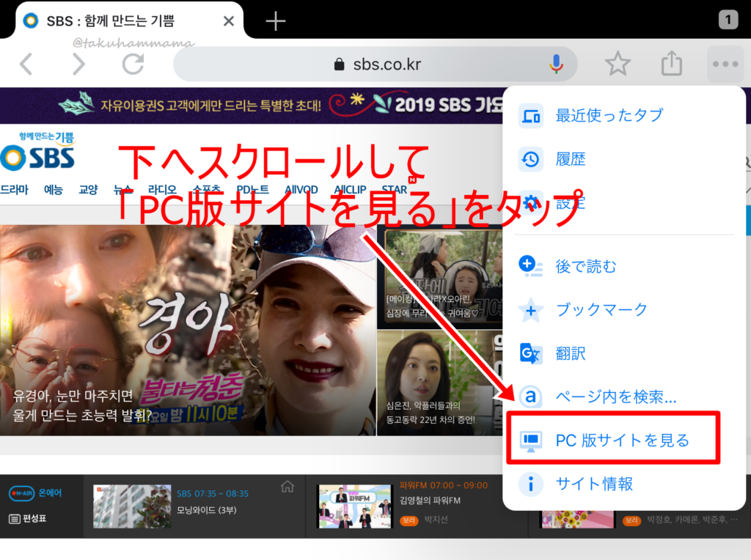
Task: Open the three-dot browser menu
Action: [x=725, y=64]
